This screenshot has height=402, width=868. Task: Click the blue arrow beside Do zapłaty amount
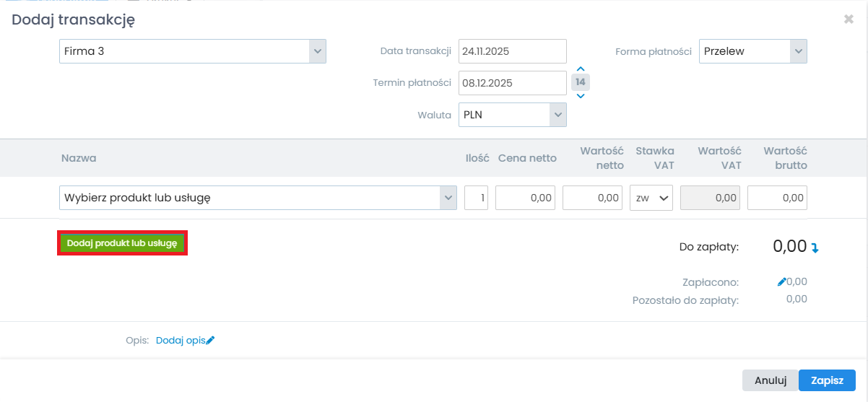815,248
